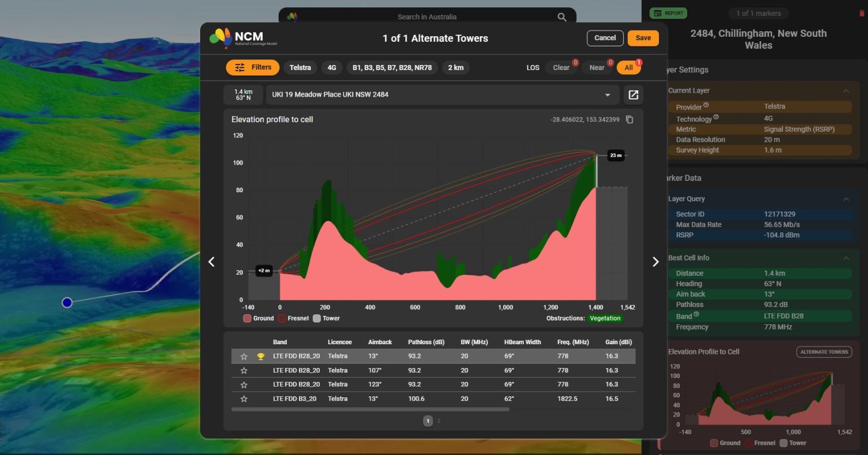Open the Filters panel icon
Viewport: 868px width, 455px height.
pyautogui.click(x=240, y=67)
